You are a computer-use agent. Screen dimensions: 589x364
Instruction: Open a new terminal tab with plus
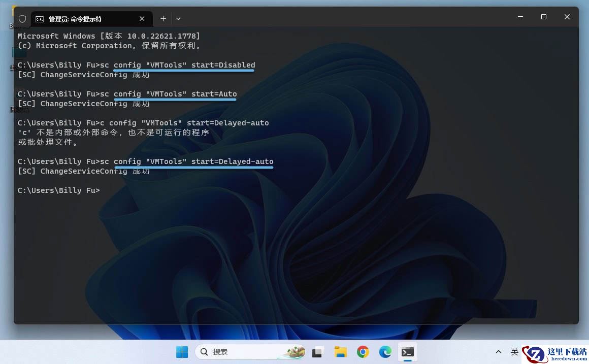(163, 18)
